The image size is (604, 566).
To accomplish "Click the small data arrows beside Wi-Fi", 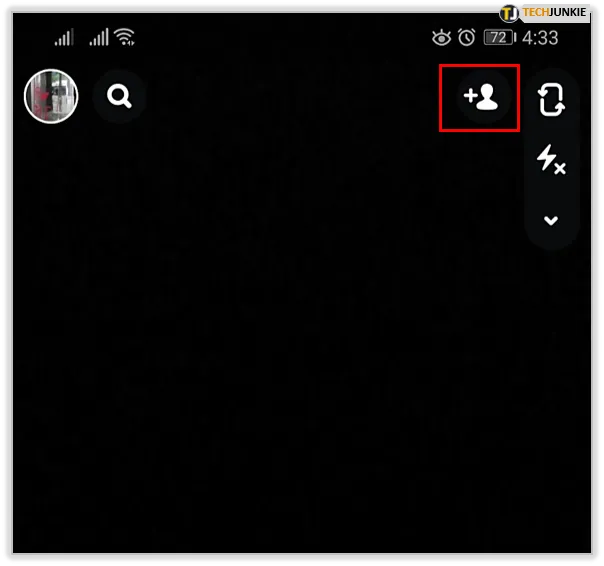I will click(131, 43).
